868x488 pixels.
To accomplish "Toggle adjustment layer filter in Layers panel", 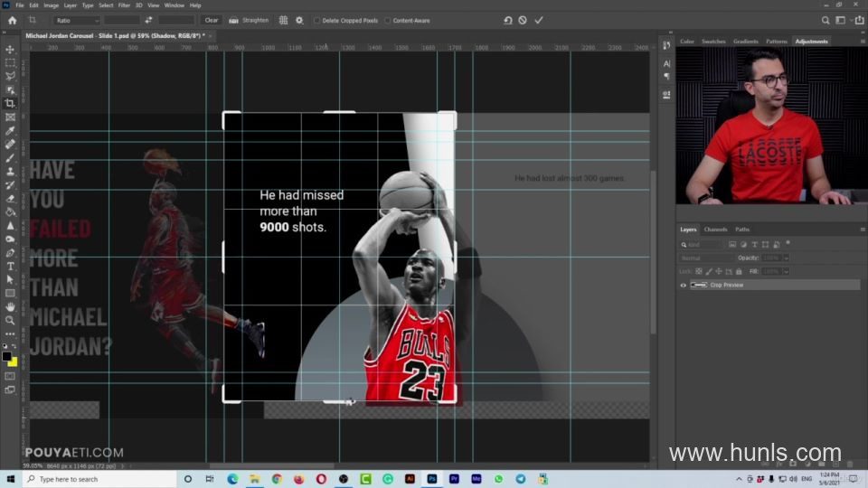I will coord(743,245).
